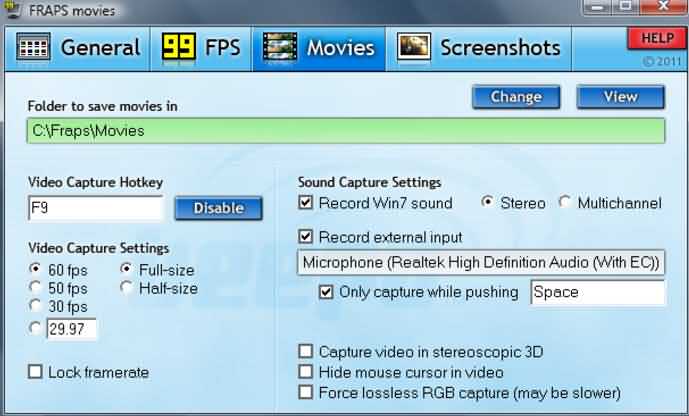Open the General tab
689x416 pixels.
coord(78,48)
